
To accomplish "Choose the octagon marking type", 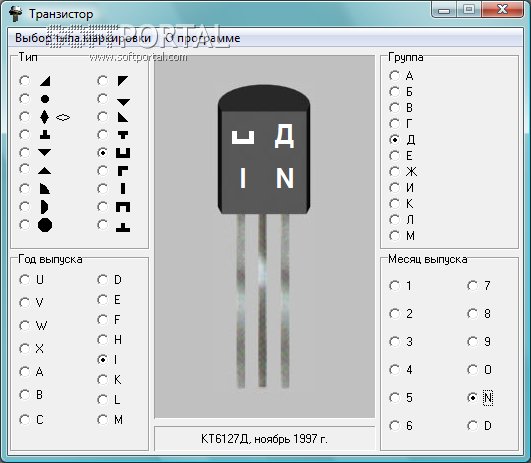I will (x=25, y=225).
